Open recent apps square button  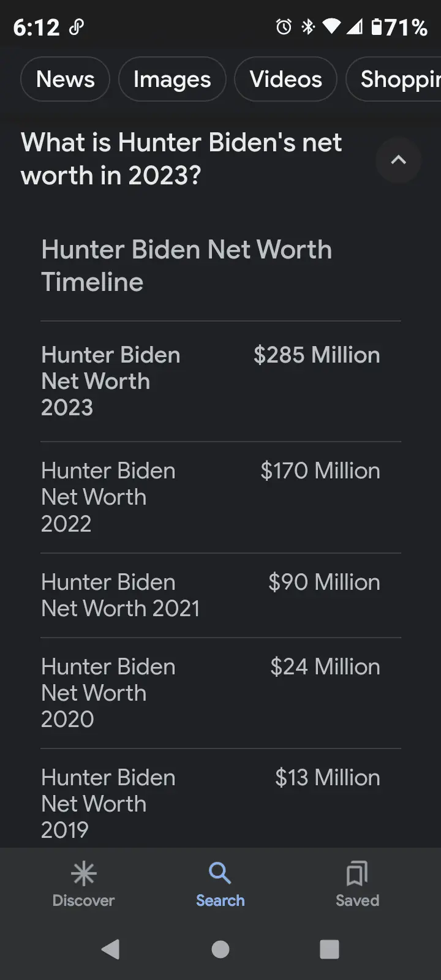click(x=330, y=949)
